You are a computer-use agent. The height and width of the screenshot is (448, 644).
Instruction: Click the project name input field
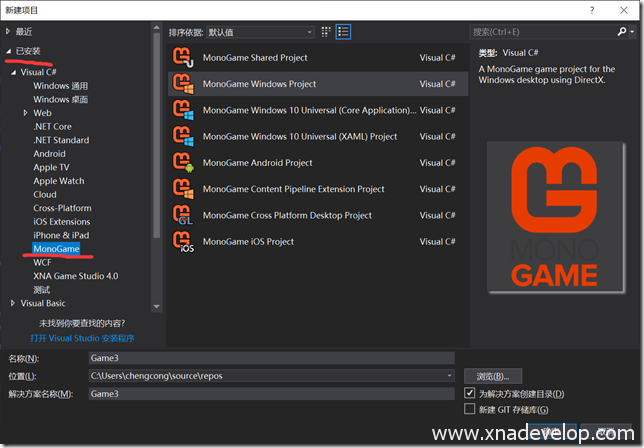click(270, 358)
